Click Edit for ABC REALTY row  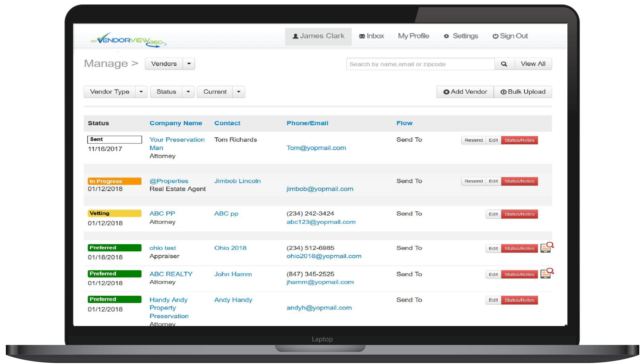[493, 275]
